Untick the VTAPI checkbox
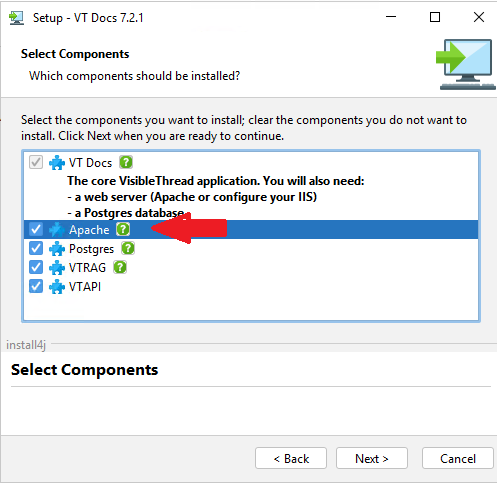Viewport: 497px width, 484px height. click(x=36, y=286)
